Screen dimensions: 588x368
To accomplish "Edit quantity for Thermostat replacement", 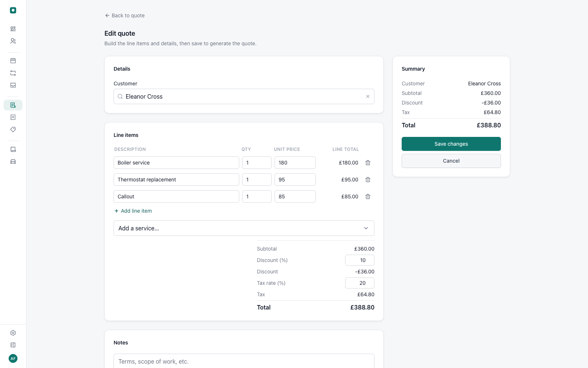I will coord(257,180).
